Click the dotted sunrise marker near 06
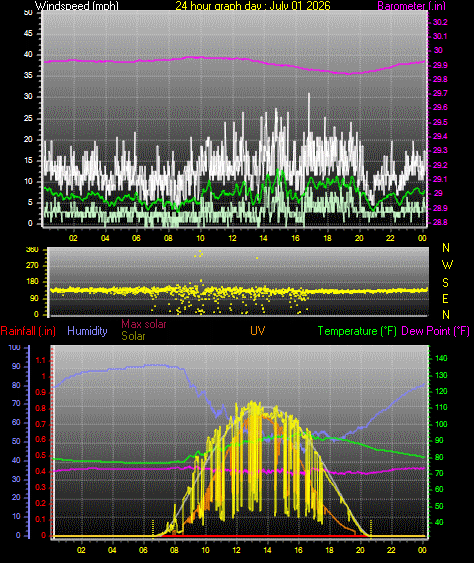Viewport: 474px width, 563px height. pos(153,529)
